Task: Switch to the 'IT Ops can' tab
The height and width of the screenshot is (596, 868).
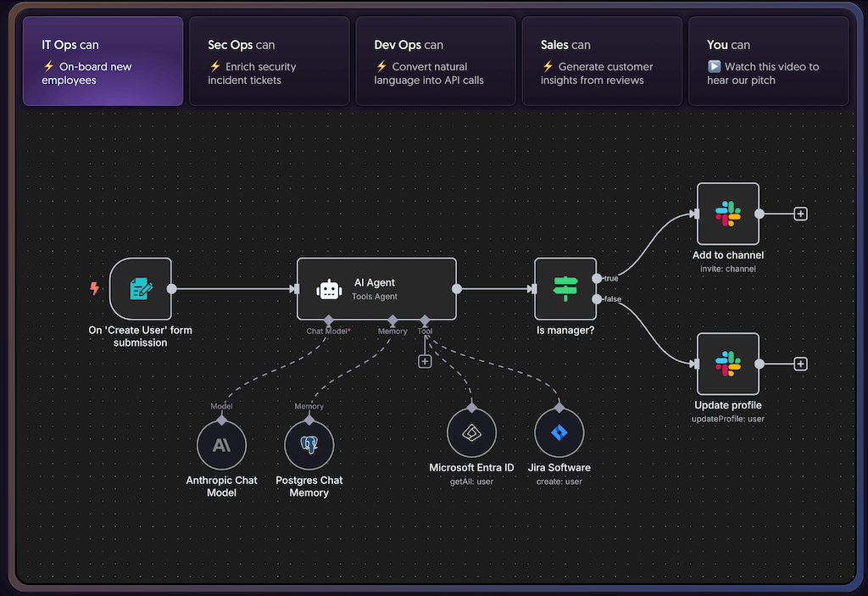Action: pyautogui.click(x=103, y=62)
